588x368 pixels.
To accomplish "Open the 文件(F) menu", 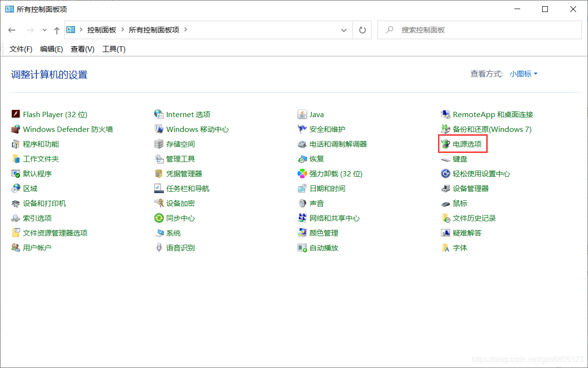I will click(21, 49).
